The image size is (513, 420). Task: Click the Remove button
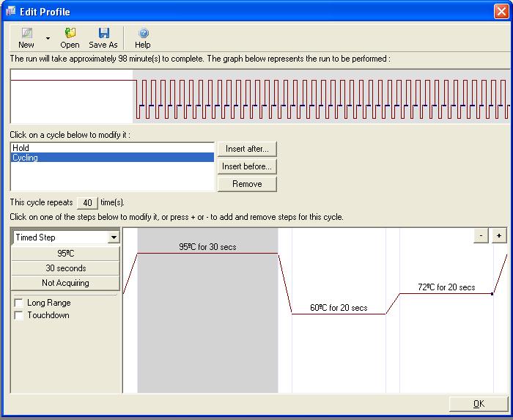pos(247,184)
